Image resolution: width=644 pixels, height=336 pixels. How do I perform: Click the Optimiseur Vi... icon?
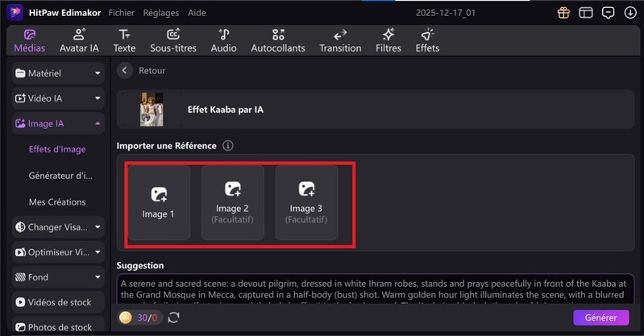[x=20, y=252]
